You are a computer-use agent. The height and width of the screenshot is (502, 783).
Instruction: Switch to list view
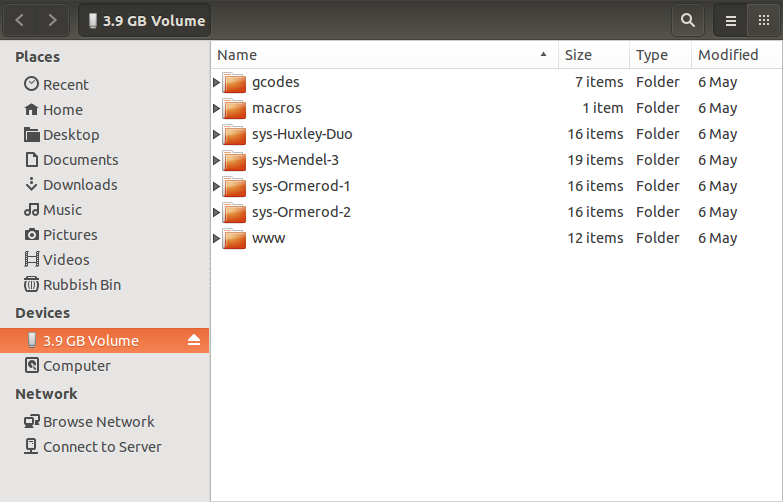tap(730, 20)
